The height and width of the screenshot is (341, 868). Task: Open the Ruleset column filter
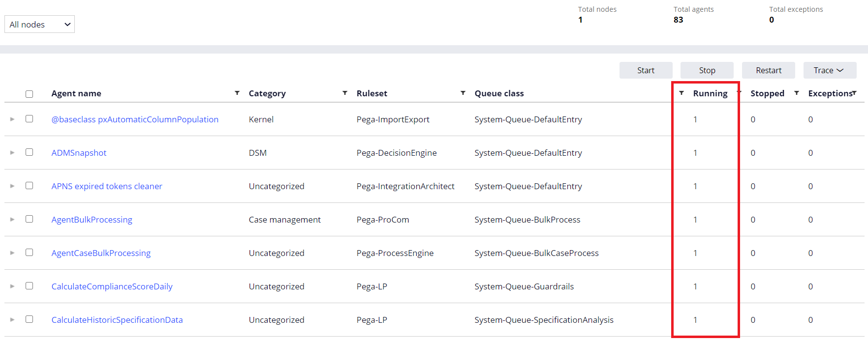click(463, 93)
